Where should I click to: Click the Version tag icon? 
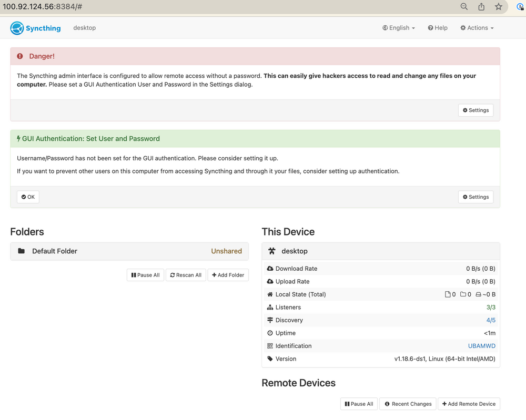[270, 358]
